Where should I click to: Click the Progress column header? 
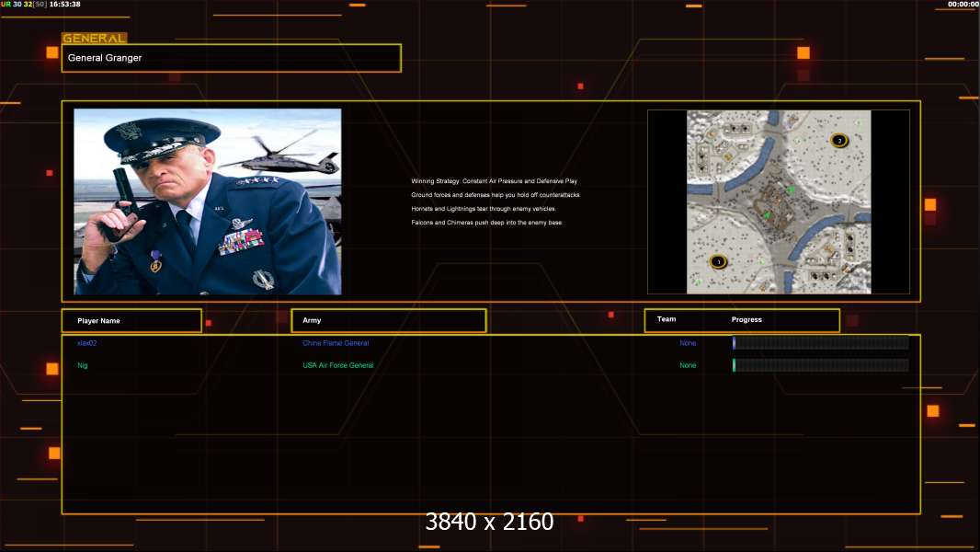pyautogui.click(x=746, y=319)
